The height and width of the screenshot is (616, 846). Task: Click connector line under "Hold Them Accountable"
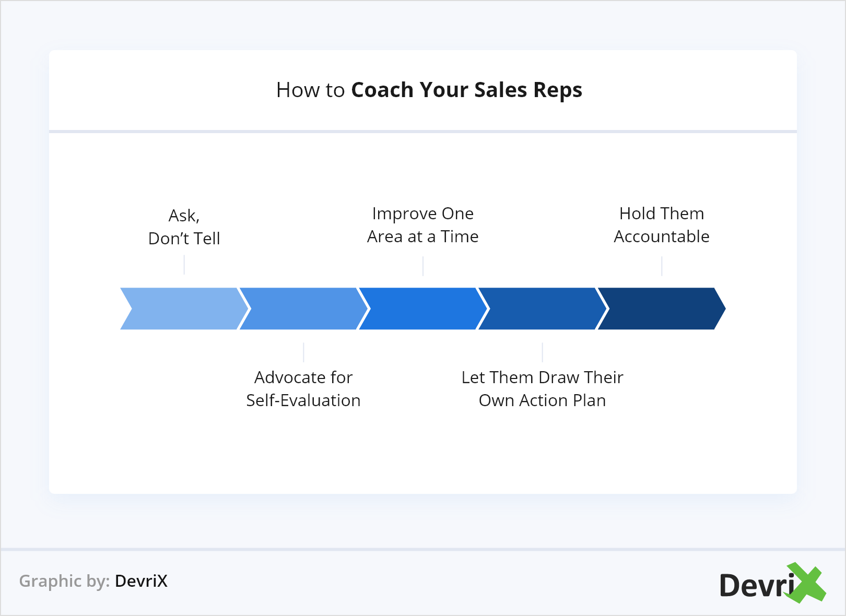coord(662,266)
